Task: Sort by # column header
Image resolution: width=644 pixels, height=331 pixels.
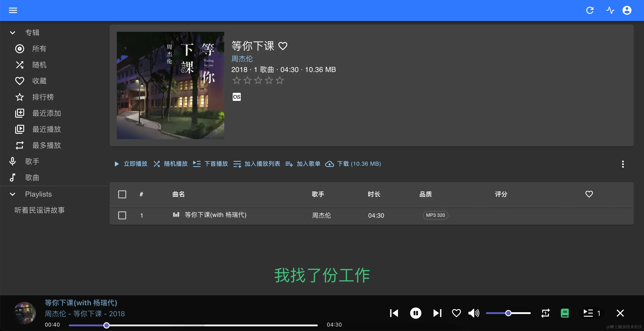Action: point(141,194)
